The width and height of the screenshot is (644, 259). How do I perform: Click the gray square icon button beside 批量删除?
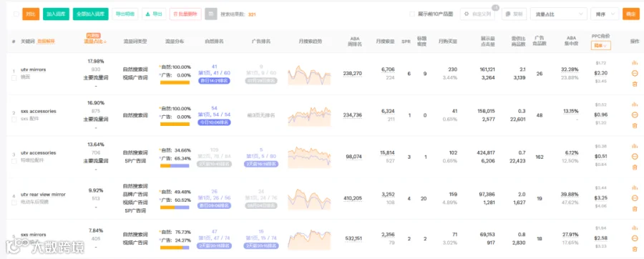(210, 14)
